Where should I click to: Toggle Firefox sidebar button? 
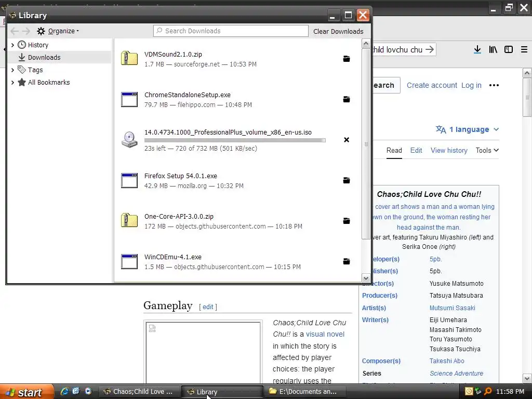[508, 49]
